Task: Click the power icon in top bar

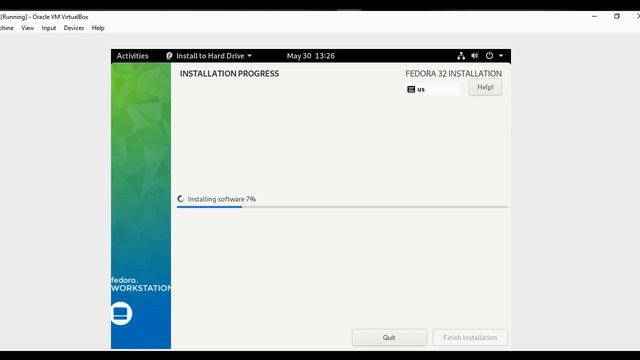Action: [x=489, y=56]
